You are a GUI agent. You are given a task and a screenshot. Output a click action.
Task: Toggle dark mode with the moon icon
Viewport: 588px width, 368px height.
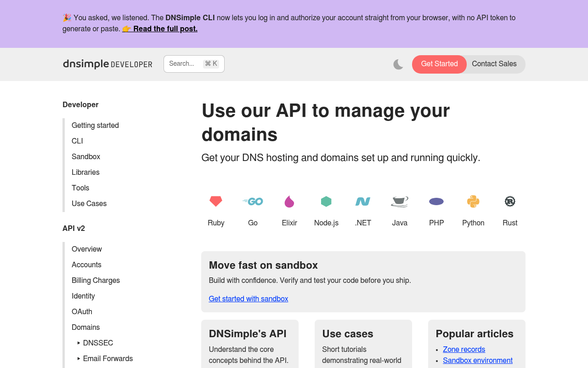[398, 64]
